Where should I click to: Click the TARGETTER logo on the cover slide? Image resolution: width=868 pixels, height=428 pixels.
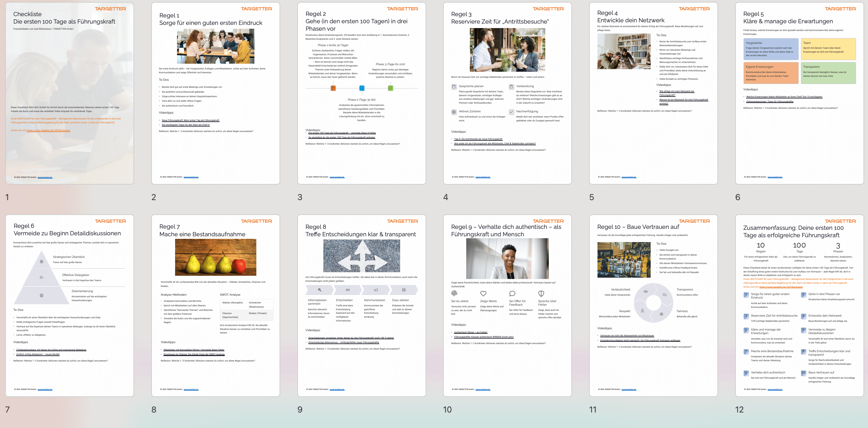(x=110, y=9)
